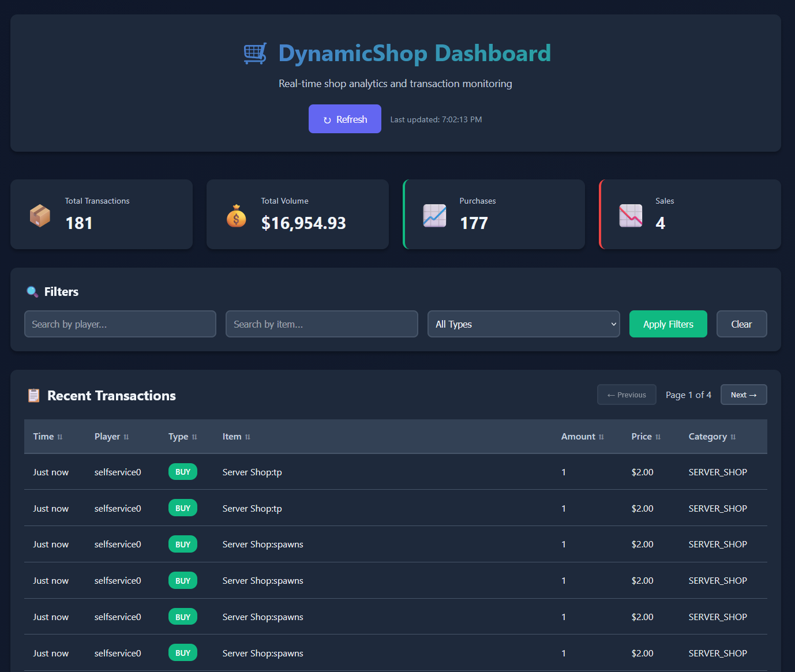The width and height of the screenshot is (795, 672).
Task: Click the downward chart Sales icon
Action: pos(631,216)
